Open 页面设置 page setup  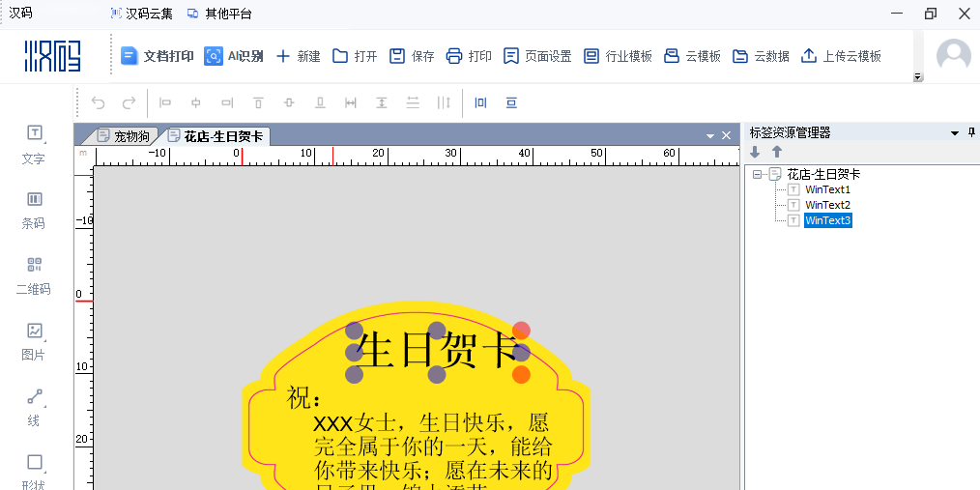pos(537,56)
